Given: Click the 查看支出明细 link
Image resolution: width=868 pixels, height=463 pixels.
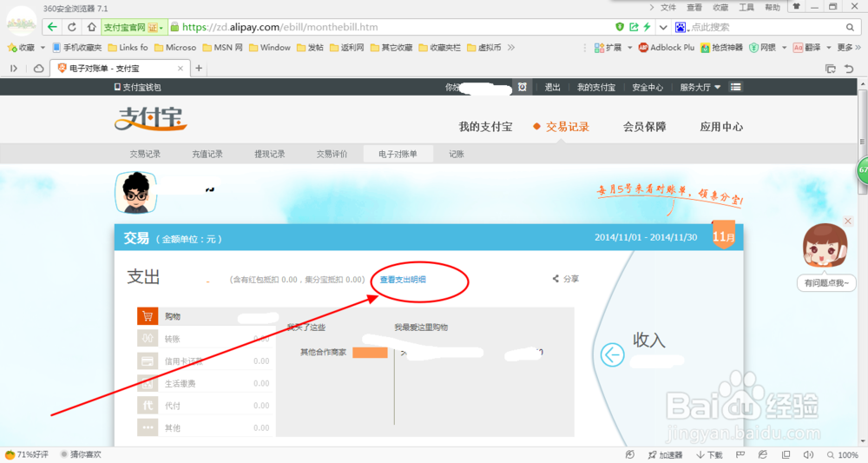Looking at the screenshot, I should 403,280.
